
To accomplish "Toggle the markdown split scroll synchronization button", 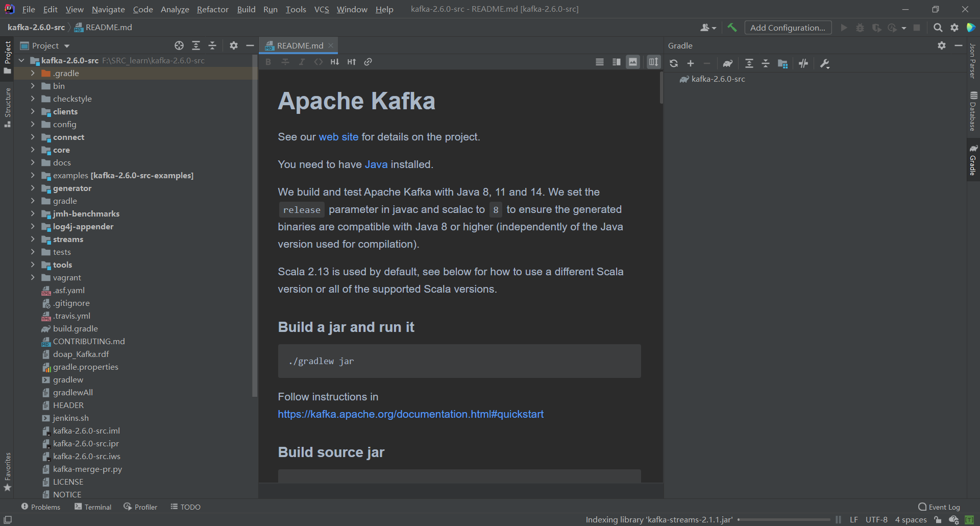I will pyautogui.click(x=654, y=62).
